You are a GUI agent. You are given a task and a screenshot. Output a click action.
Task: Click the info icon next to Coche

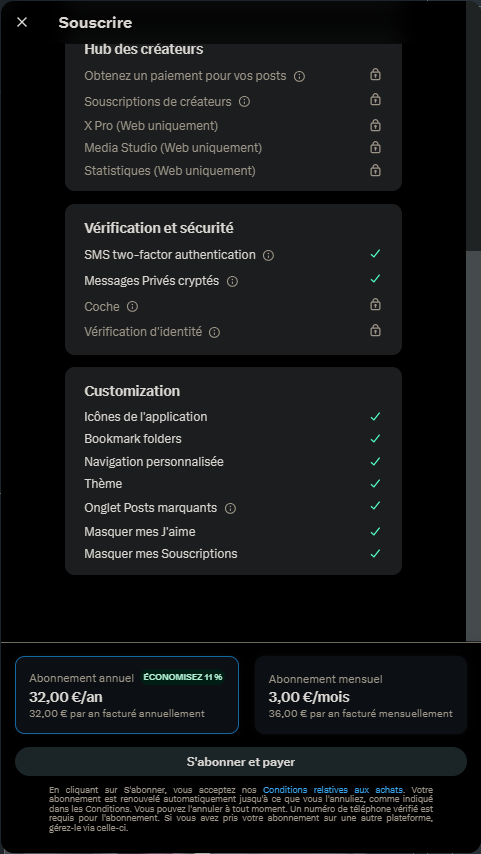click(132, 307)
